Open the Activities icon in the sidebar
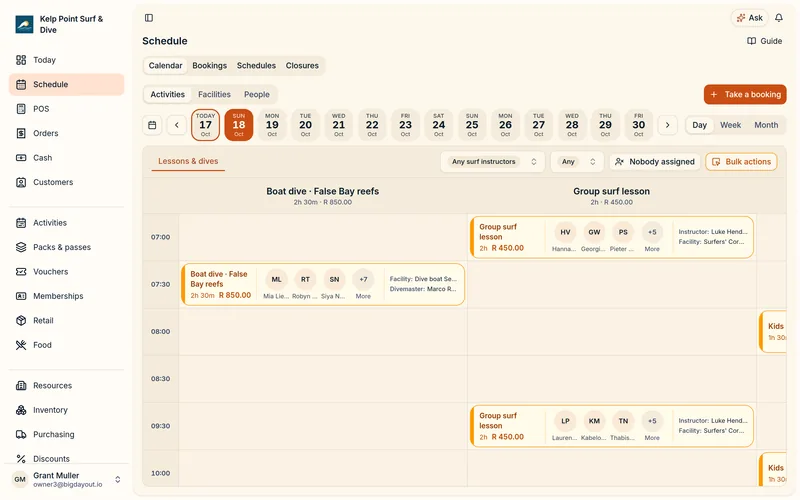Image resolution: width=800 pixels, height=500 pixels. click(21, 223)
